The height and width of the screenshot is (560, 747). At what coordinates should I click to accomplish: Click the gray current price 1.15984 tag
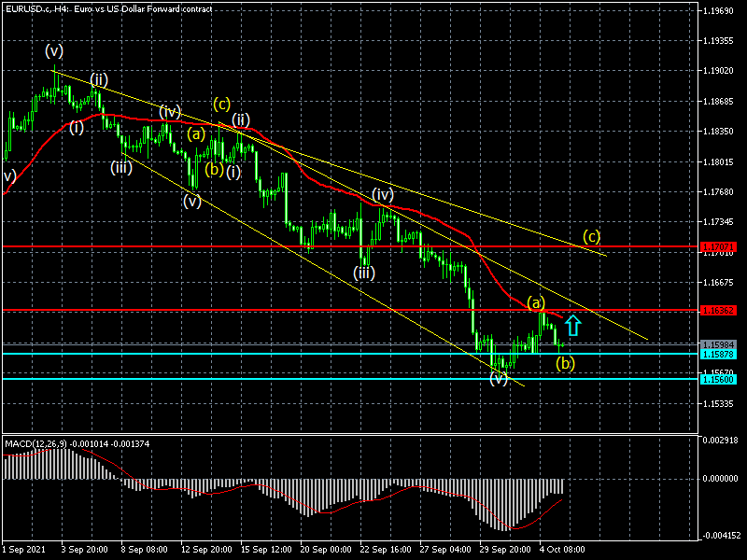pyautogui.click(x=721, y=344)
